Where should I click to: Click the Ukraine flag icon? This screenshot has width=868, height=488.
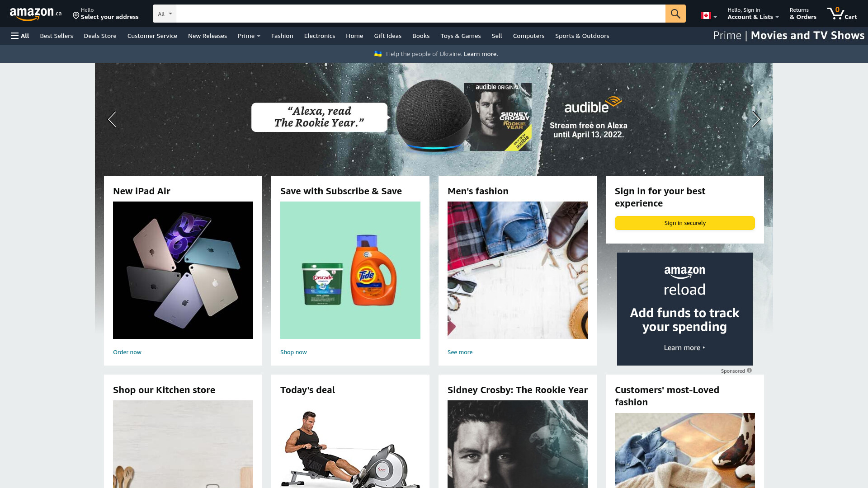[378, 54]
